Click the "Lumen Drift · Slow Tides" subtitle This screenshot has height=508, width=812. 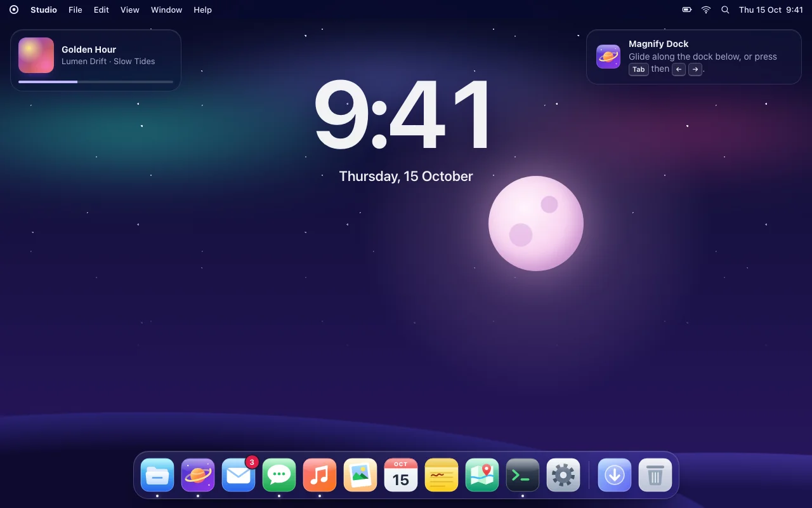[108, 62]
